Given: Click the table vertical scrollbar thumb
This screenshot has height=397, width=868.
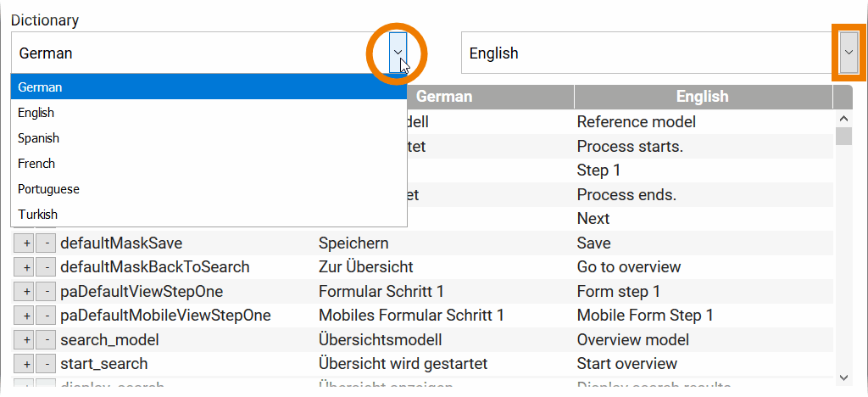Looking at the screenshot, I should pyautogui.click(x=843, y=137).
